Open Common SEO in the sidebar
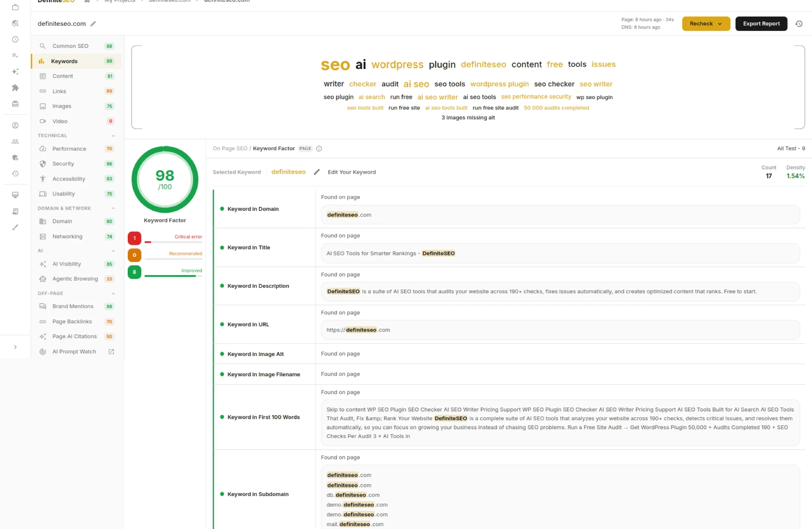 click(x=77, y=46)
